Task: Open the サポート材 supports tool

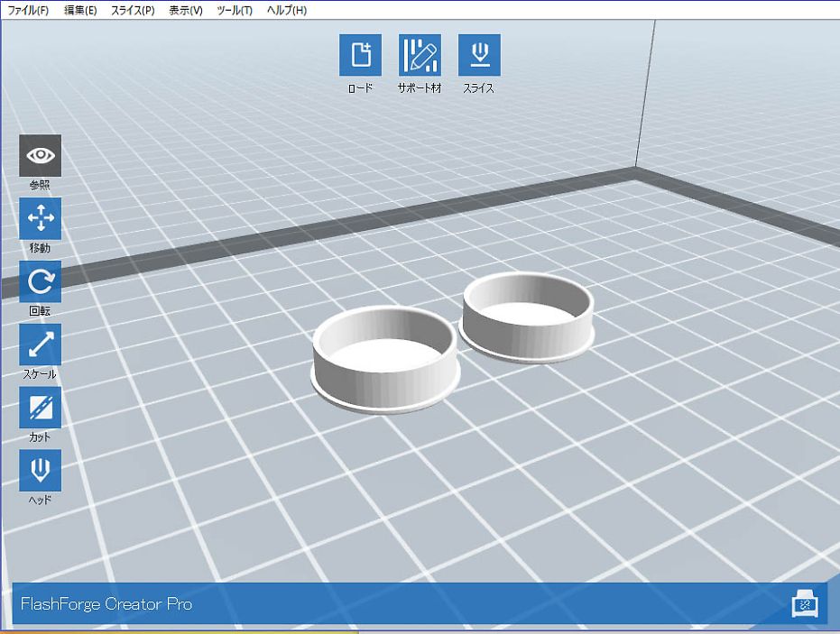Action: click(420, 55)
